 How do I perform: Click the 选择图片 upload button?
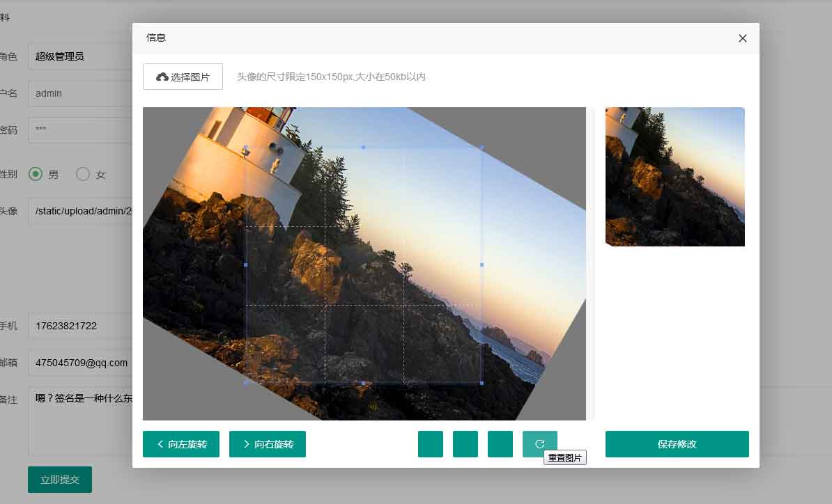click(x=183, y=77)
